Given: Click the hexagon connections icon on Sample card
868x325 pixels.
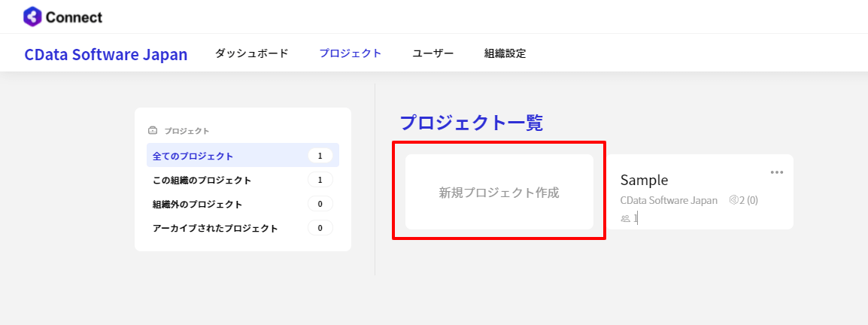Looking at the screenshot, I should 733,200.
